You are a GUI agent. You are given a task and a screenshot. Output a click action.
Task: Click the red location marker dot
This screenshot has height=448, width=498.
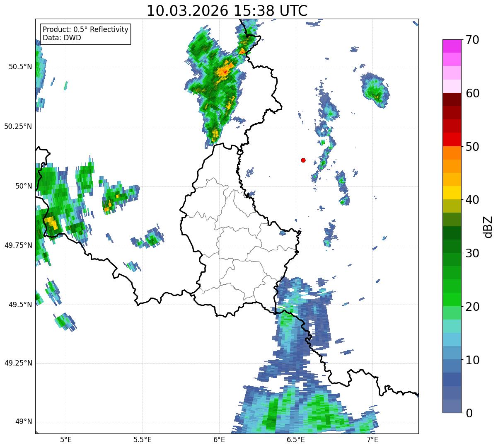click(303, 160)
